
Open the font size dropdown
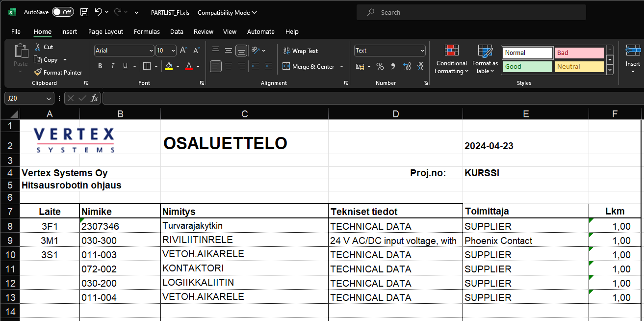(172, 51)
